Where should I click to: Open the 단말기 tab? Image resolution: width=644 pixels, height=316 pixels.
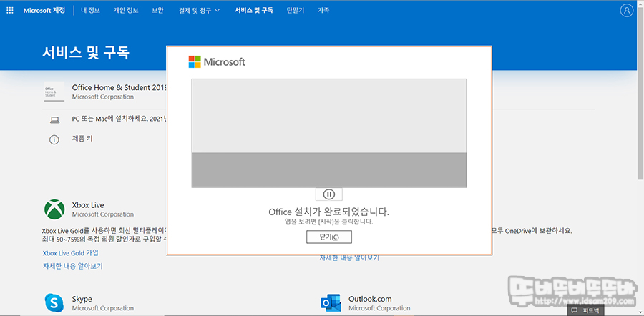[296, 10]
